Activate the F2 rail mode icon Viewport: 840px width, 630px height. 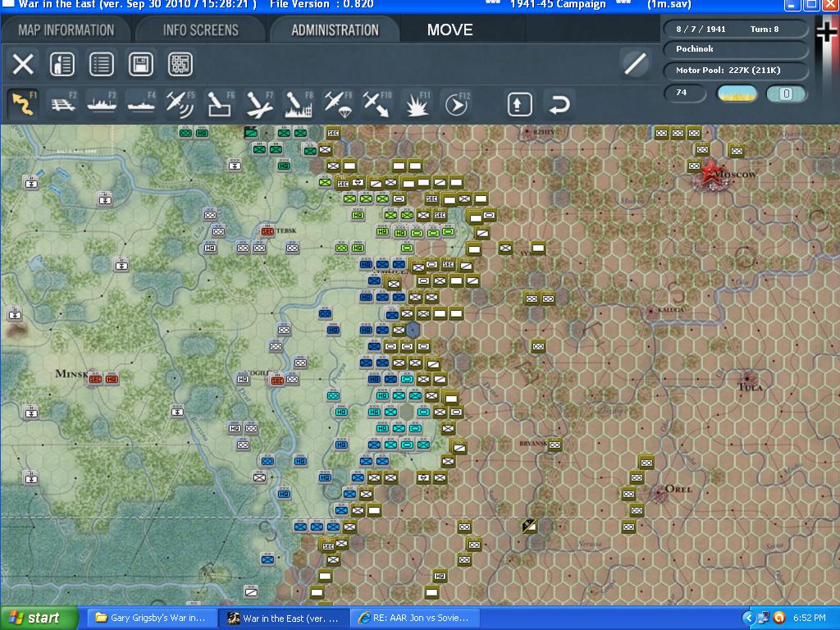[x=63, y=103]
